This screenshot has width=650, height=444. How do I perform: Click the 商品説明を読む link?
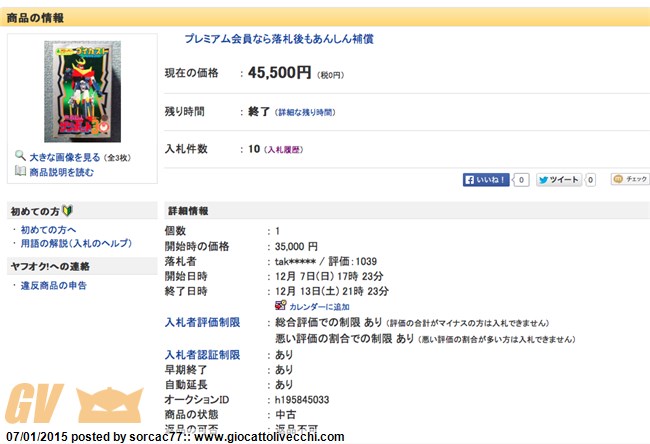pyautogui.click(x=61, y=172)
